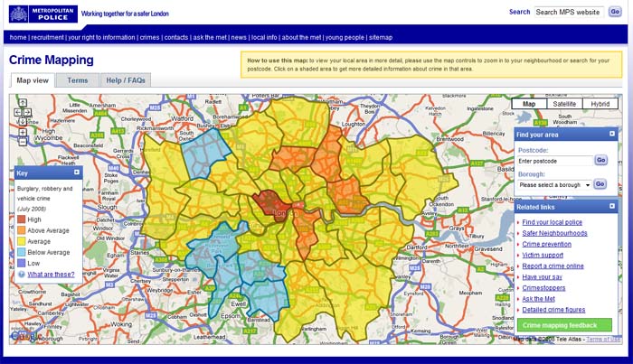The image size is (633, 364).
Task: Zoom in with the map plus button
Action: 23,132
